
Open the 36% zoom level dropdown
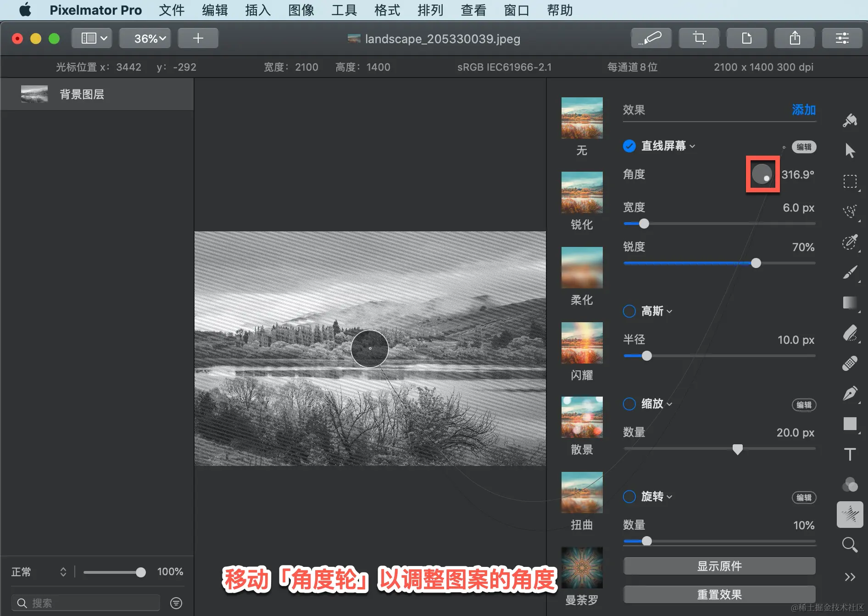pos(145,38)
